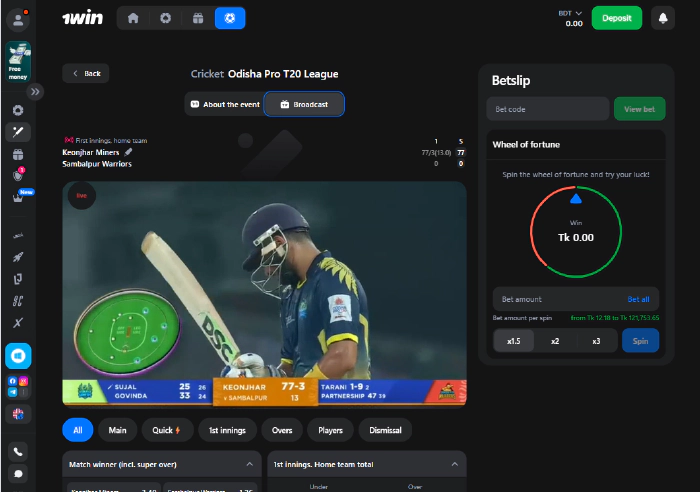Expand the left sidebar with double chevron
The image size is (700, 492).
click(35, 92)
